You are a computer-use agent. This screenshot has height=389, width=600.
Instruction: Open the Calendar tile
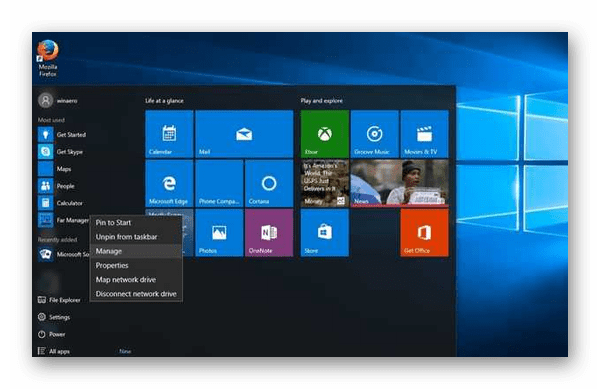(x=169, y=134)
